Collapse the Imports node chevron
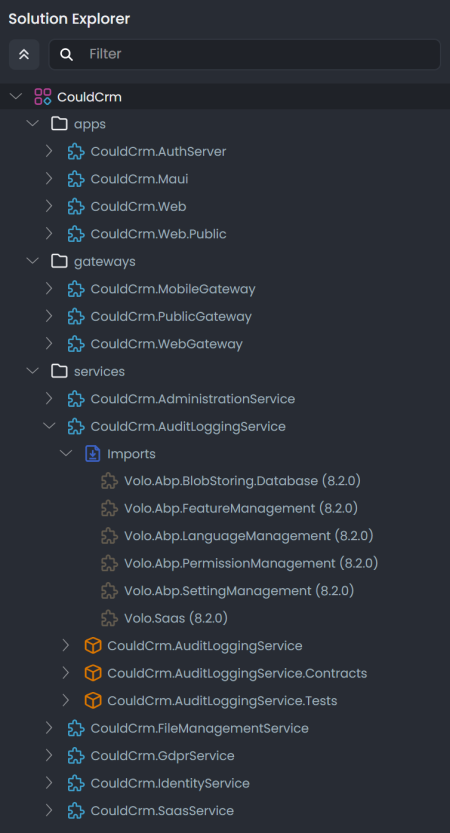450x833 pixels. pyautogui.click(x=66, y=453)
